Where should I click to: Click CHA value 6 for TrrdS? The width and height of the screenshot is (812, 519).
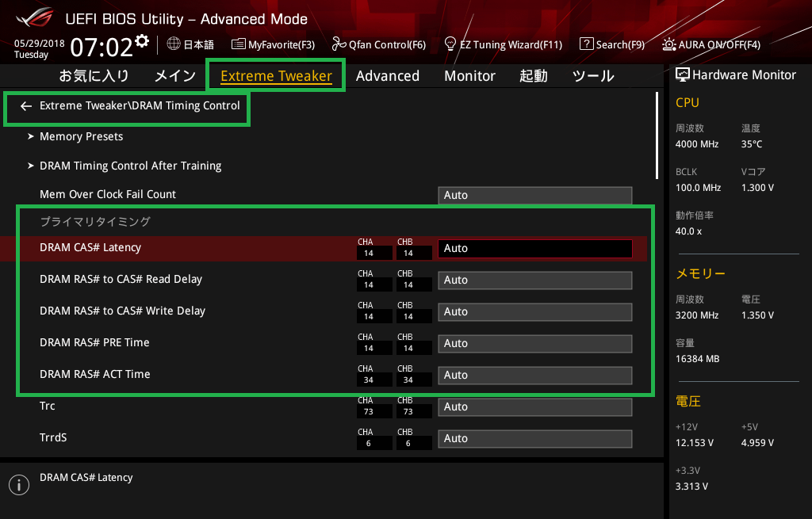pos(368,444)
